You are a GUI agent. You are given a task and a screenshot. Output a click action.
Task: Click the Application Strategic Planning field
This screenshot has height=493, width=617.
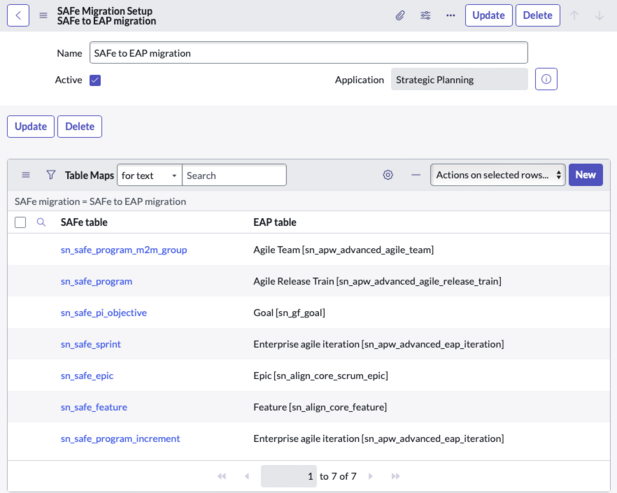pyautogui.click(x=459, y=79)
